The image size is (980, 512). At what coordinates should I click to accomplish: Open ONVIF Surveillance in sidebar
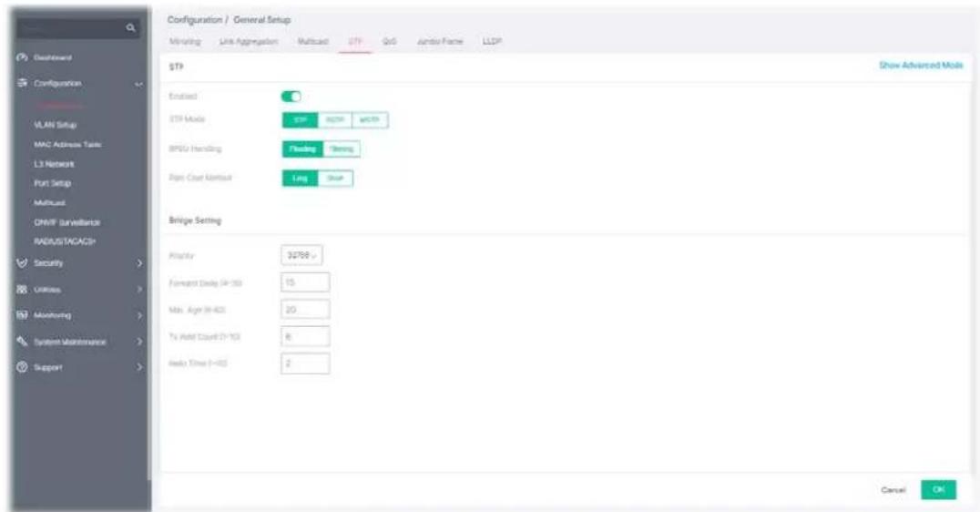point(66,222)
